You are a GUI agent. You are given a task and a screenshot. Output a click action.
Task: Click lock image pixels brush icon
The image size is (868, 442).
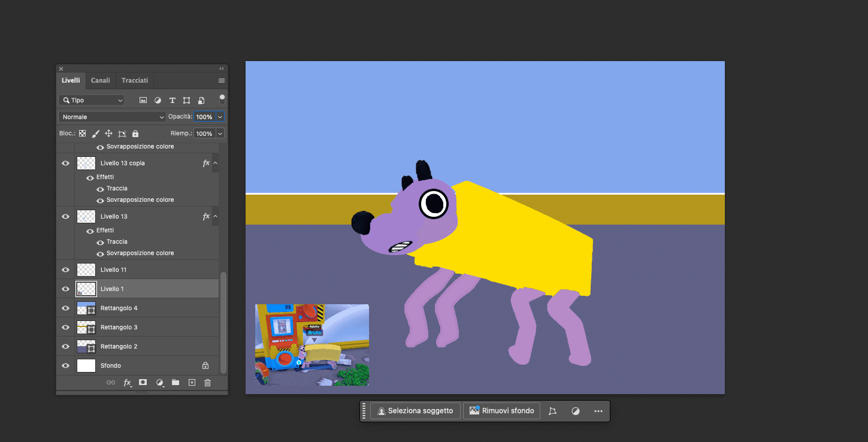pos(95,134)
